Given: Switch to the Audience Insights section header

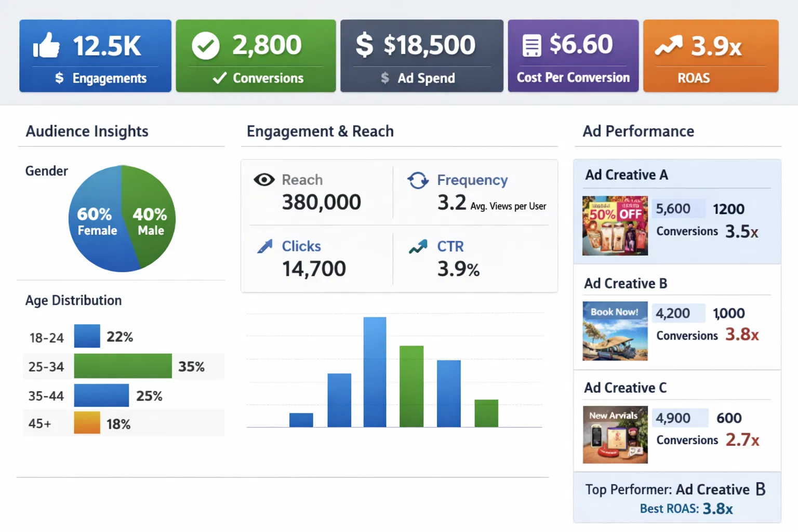Looking at the screenshot, I should 87,131.
